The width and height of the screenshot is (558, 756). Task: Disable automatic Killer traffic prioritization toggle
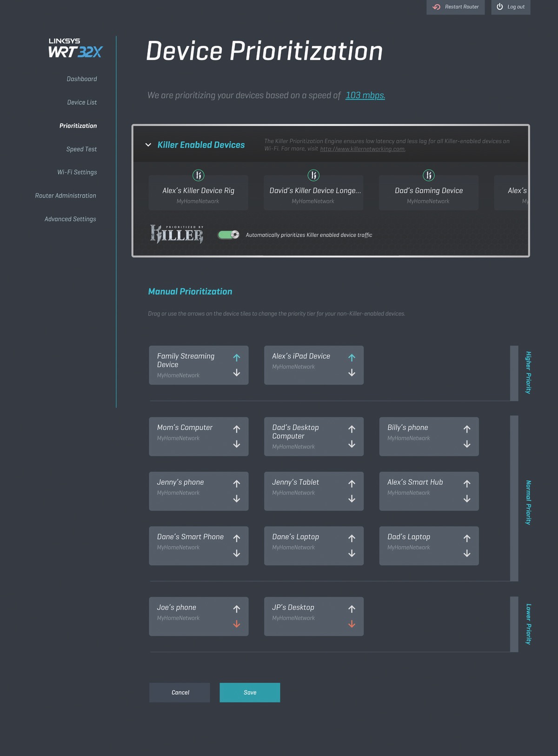tap(228, 235)
